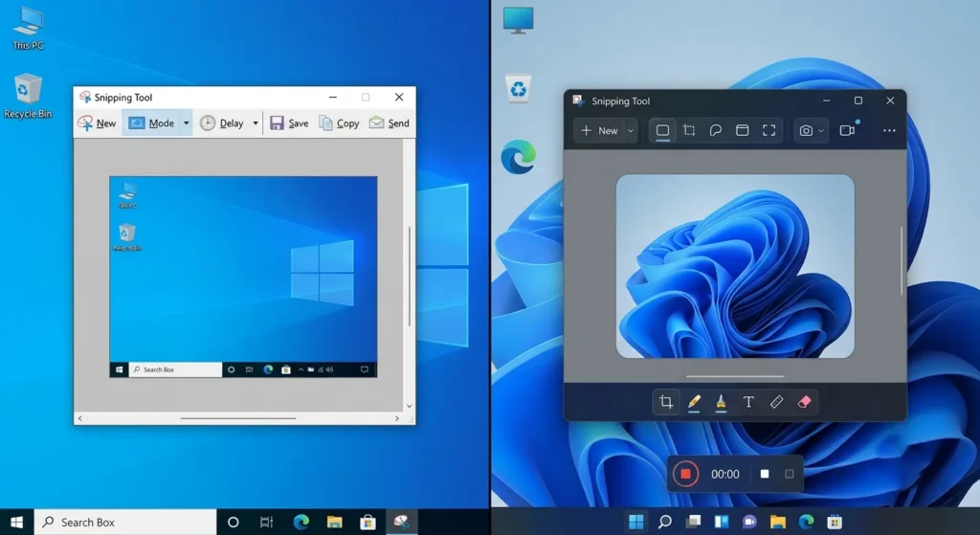The image size is (980, 535).
Task: Expand the New delay chevron
Action: [631, 130]
